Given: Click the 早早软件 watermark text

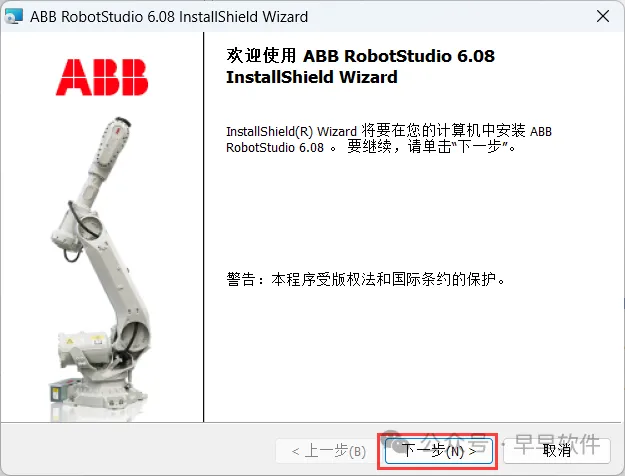Looking at the screenshot, I should click(x=557, y=444).
